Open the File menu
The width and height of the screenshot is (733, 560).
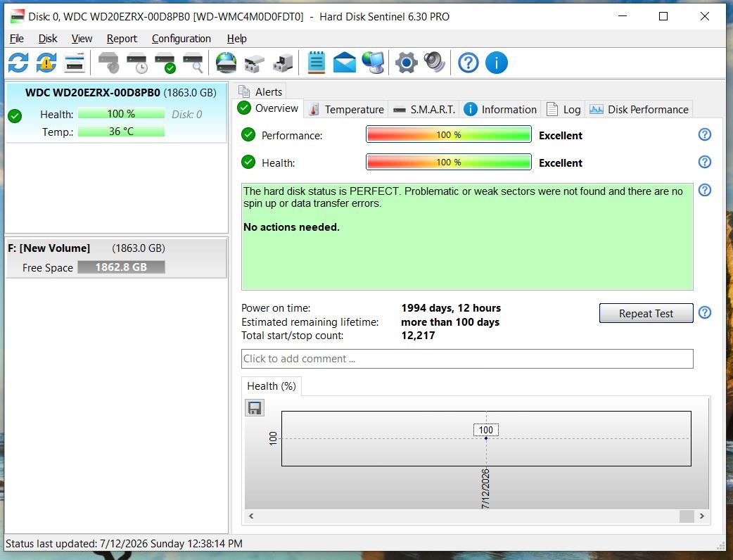point(16,38)
